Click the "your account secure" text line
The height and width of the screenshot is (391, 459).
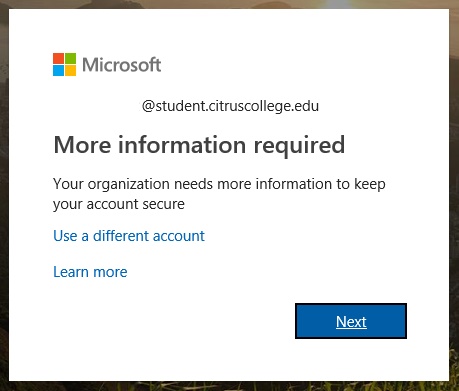119,204
